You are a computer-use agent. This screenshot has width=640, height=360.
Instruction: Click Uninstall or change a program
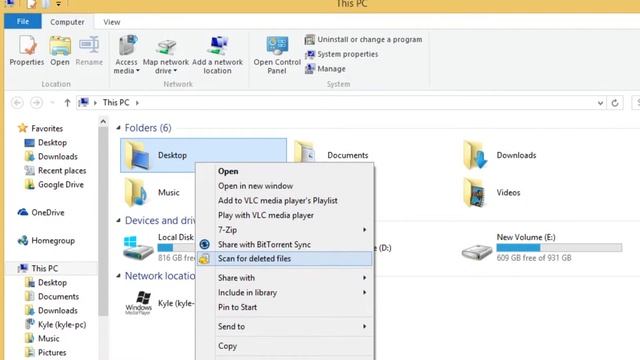[x=363, y=40]
